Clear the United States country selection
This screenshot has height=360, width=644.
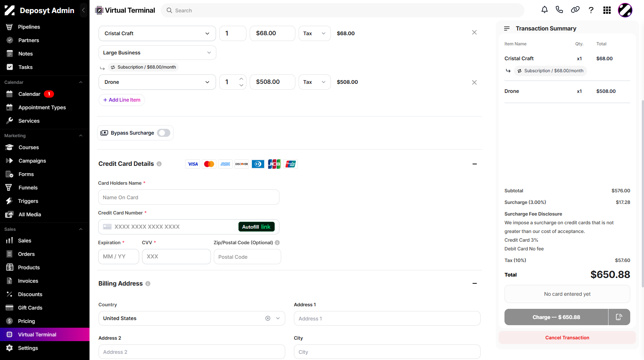tap(268, 318)
